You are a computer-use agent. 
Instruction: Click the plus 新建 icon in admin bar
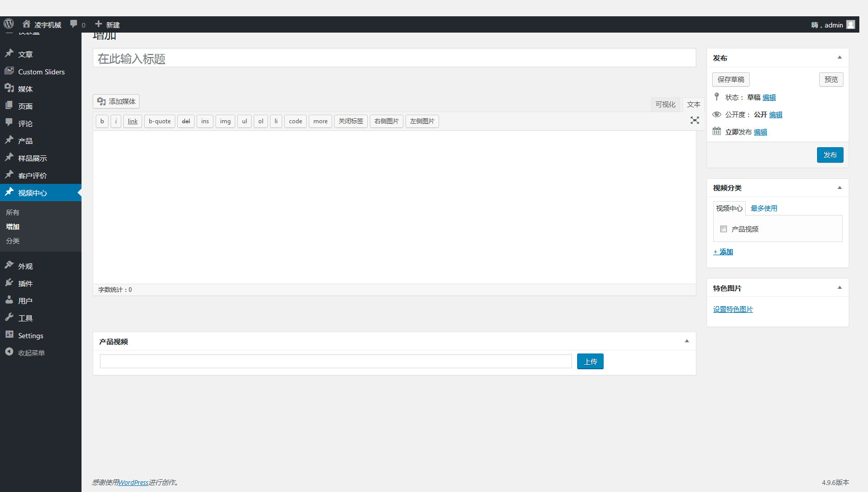coord(99,24)
